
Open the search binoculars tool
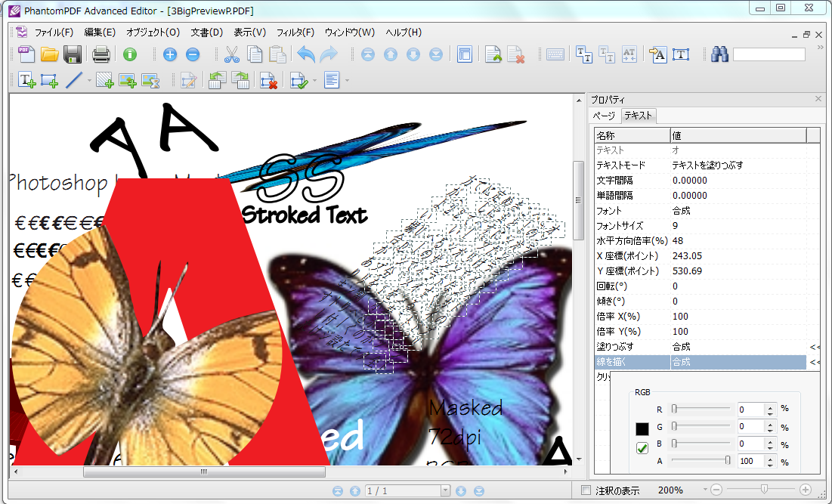tap(719, 54)
